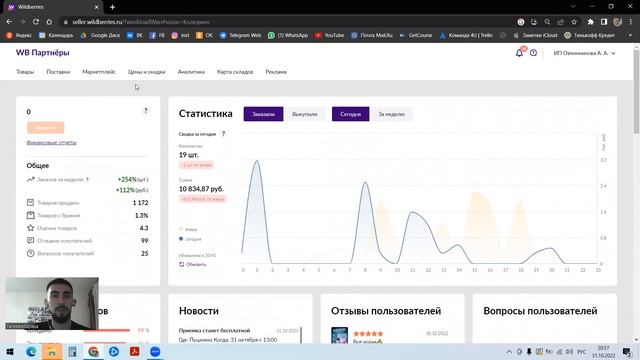Click the browser home icon
Viewport: 640px width, 360px height.
(x=49, y=22)
